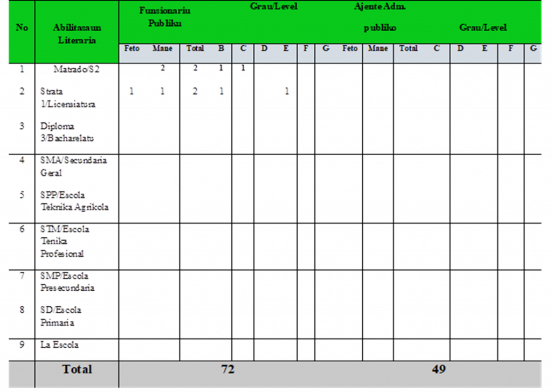Select "Feto" under Funsionariu Publiku
Image resolution: width=552 pixels, height=392 pixels.
[132, 48]
